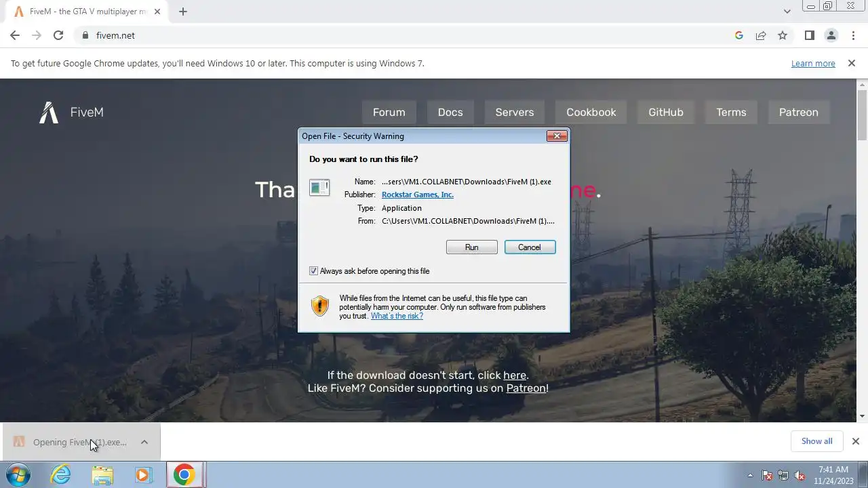This screenshot has height=488, width=868.
Task: Show hidden tray icons arrow
Action: [x=750, y=475]
